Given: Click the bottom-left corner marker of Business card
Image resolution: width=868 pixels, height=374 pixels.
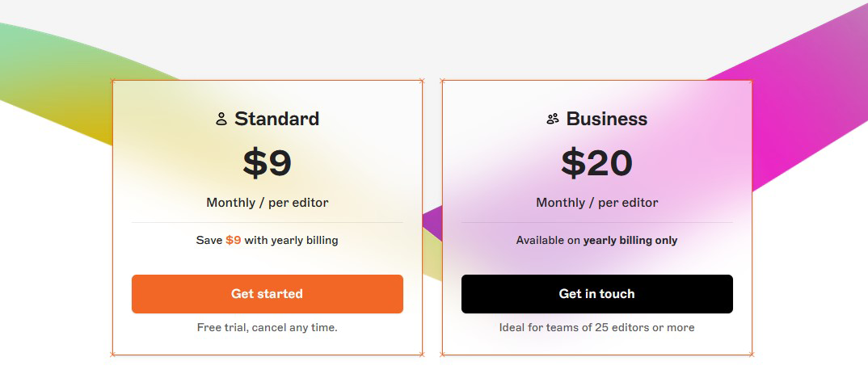Looking at the screenshot, I should (442, 354).
